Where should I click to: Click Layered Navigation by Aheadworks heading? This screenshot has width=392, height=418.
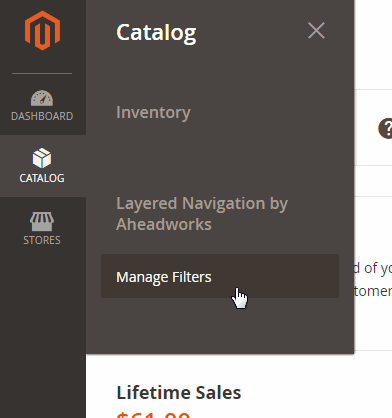tap(202, 213)
